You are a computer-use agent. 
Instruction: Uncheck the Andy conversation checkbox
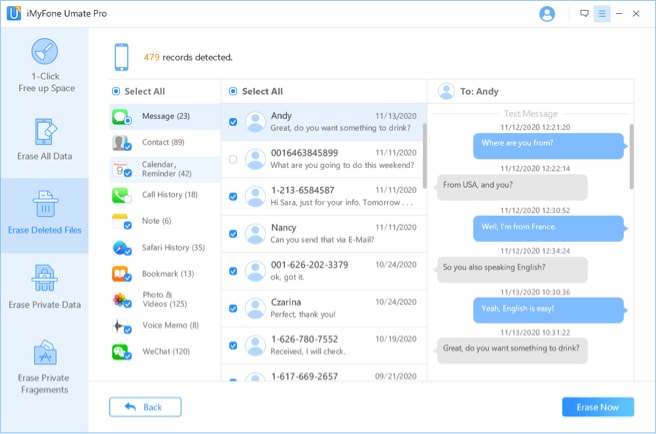coord(233,122)
